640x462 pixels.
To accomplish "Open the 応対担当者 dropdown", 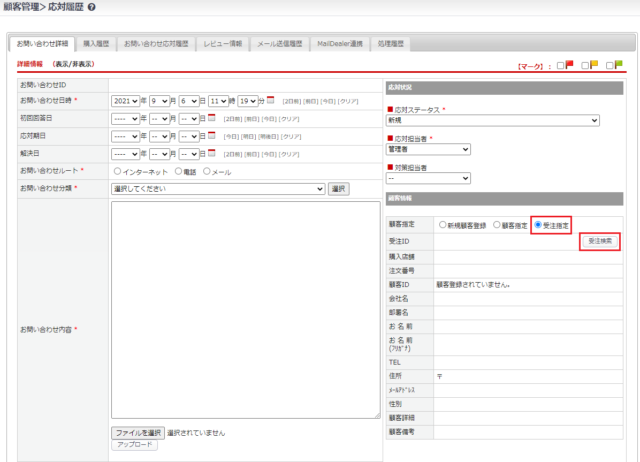I will [x=428, y=149].
